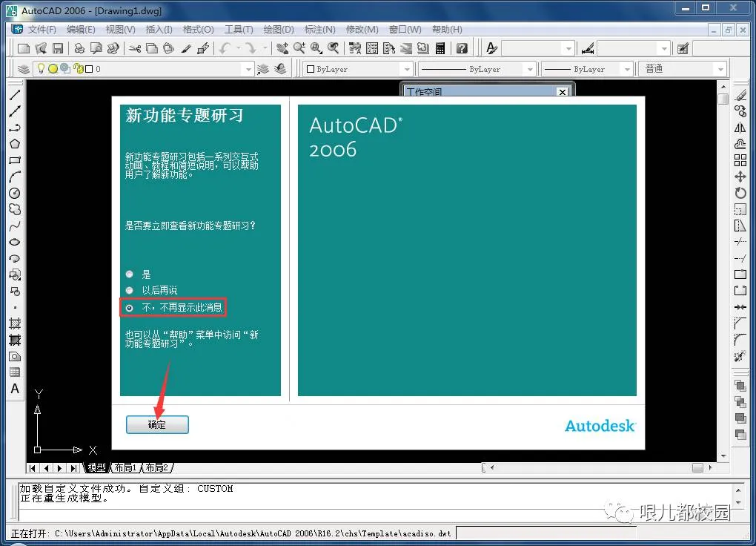
Task: Select the Array tool in modify toolbar
Action: pyautogui.click(x=740, y=160)
